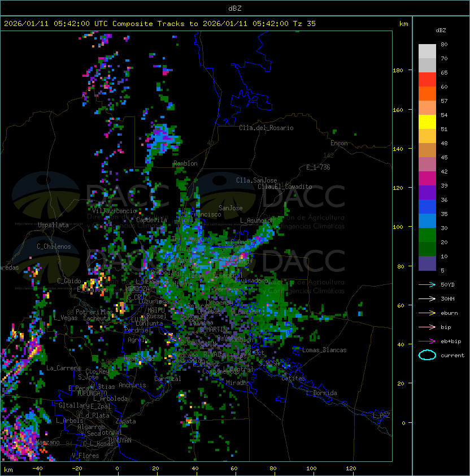
Task: Click the '50YD' legend label
Action: [447, 285]
